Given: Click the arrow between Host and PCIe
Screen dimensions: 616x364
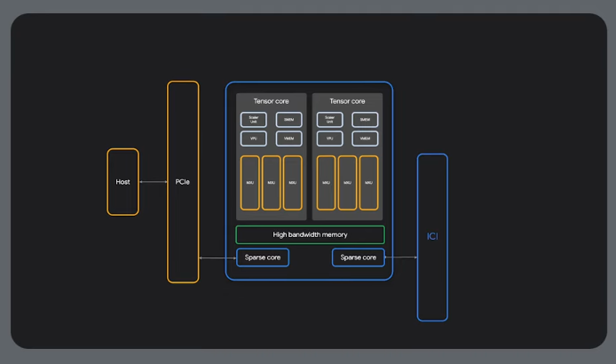Looking at the screenshot, I should (153, 182).
